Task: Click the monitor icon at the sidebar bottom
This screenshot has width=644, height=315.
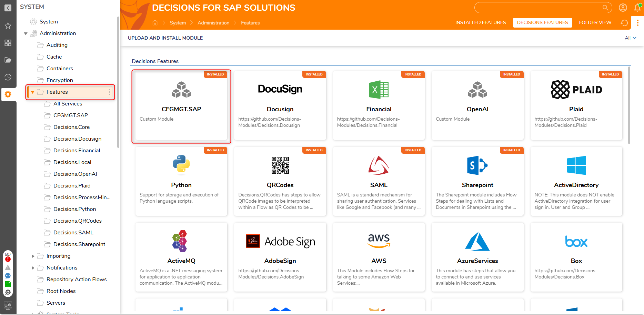Action: click(x=8, y=305)
